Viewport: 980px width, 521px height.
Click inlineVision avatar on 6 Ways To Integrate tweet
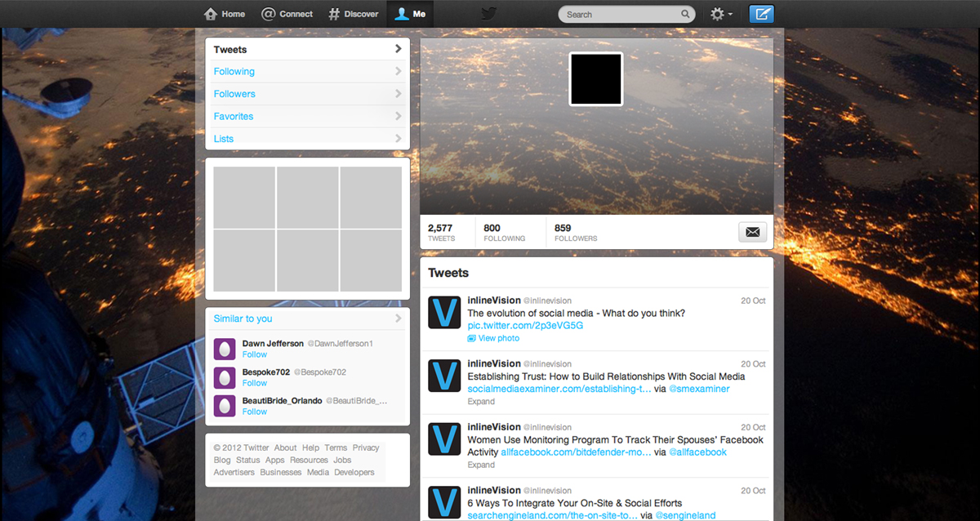pyautogui.click(x=445, y=502)
